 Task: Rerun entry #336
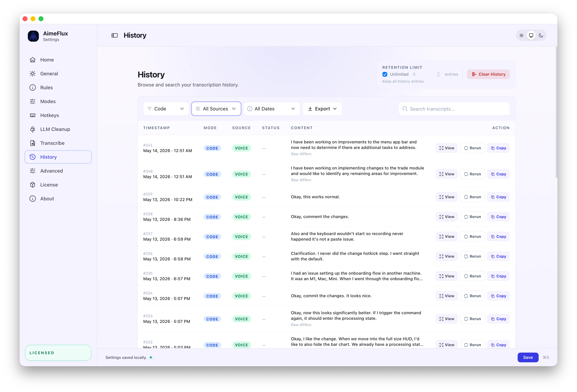[x=473, y=256]
